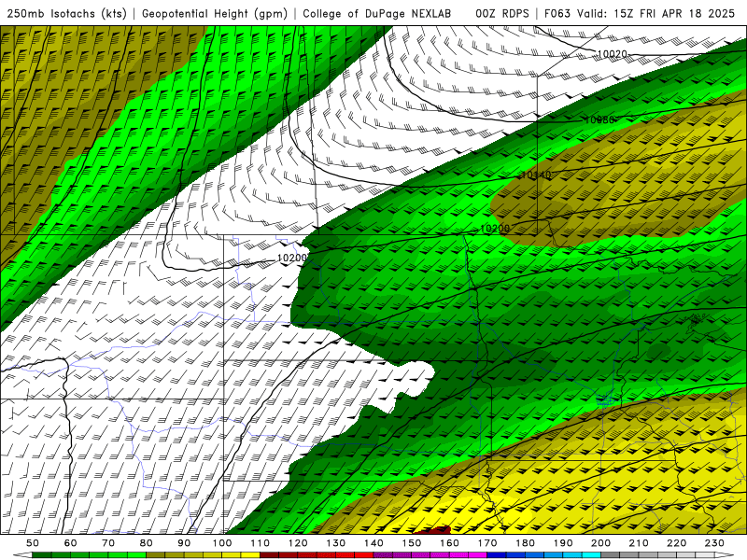This screenshot has width=747, height=560.
Task: Click the 70 value on the color scale
Action: [x=108, y=543]
